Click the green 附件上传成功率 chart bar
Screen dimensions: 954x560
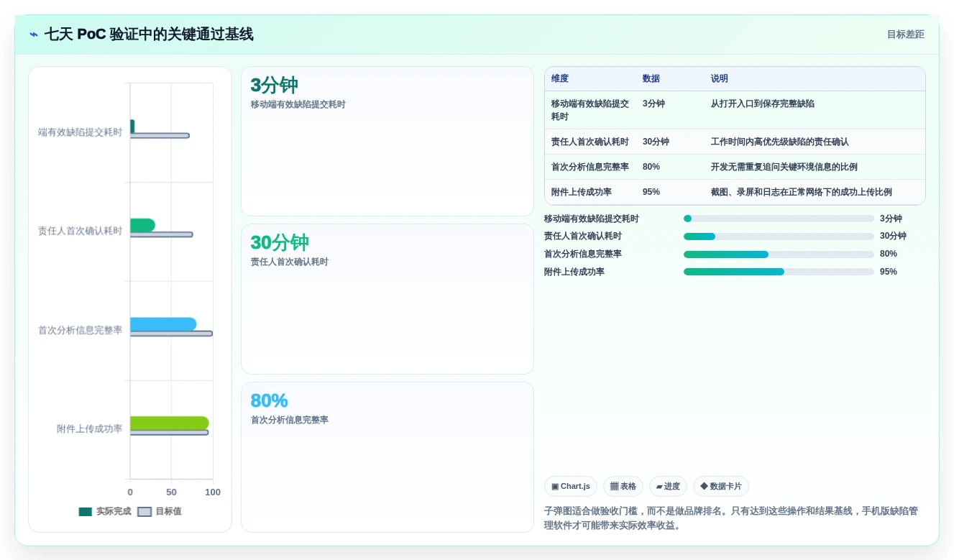click(170, 423)
